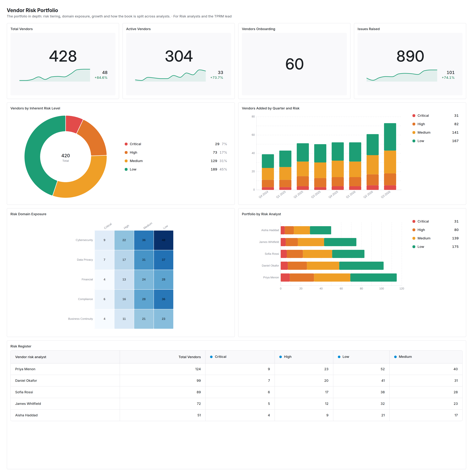473x476 pixels.
Task: Click the Low legend entry in Portfolio by Risk Analyst
Action: point(435,247)
